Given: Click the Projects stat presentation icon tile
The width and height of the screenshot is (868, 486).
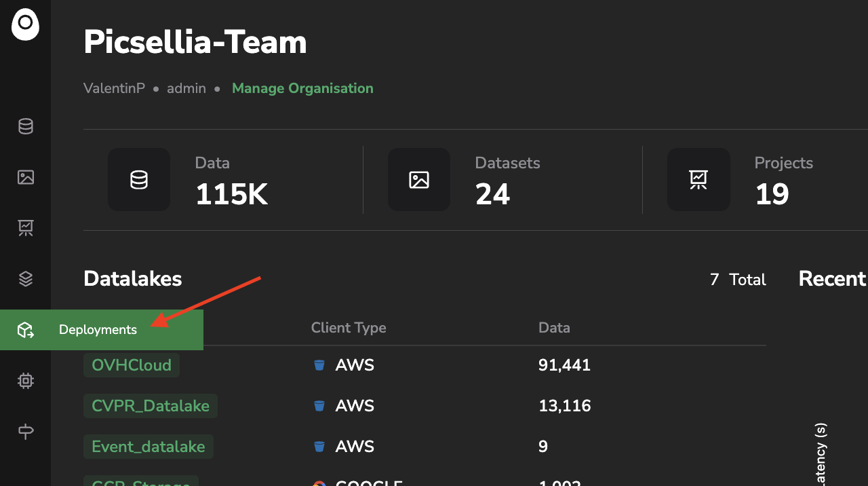Looking at the screenshot, I should (x=698, y=179).
